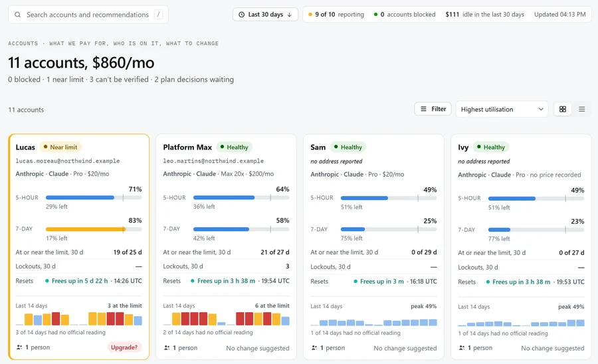Open the Last 30 days range dropdown
Viewport: 598px width, 364px height.
click(x=265, y=15)
